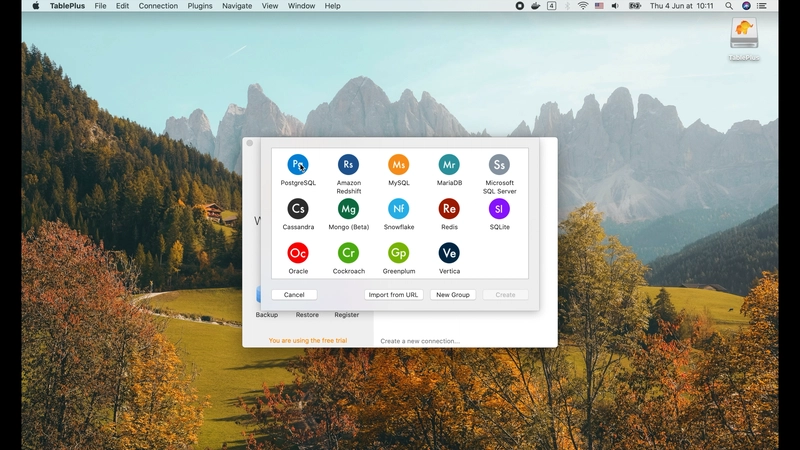
Task: Select the Vertica database icon
Action: point(449,253)
